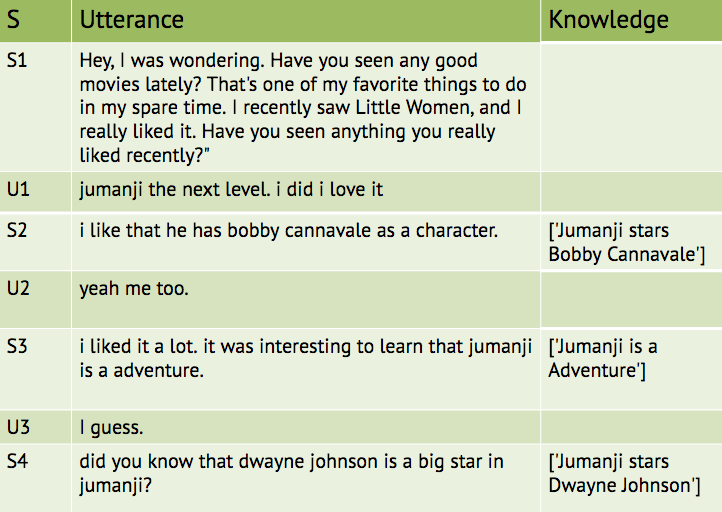
Task: Click the Utterance column header
Action: (132, 20)
